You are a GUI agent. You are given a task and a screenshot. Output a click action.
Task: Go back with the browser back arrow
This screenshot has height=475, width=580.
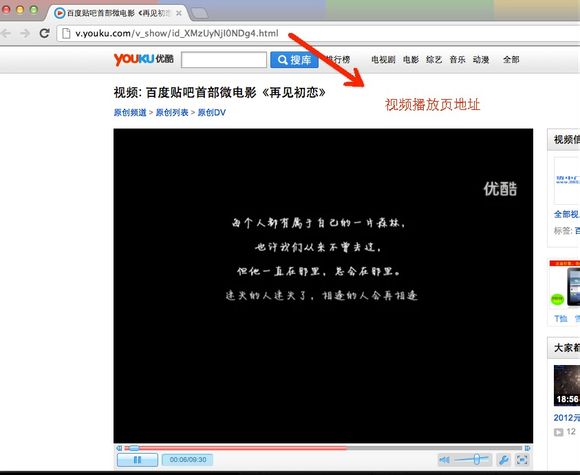[x=6, y=33]
